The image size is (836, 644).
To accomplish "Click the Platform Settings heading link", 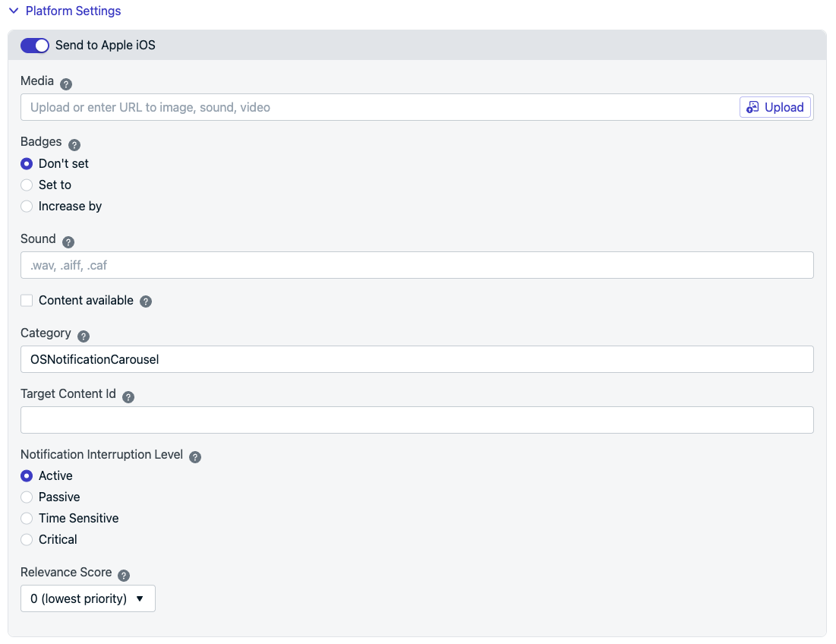I will point(73,11).
